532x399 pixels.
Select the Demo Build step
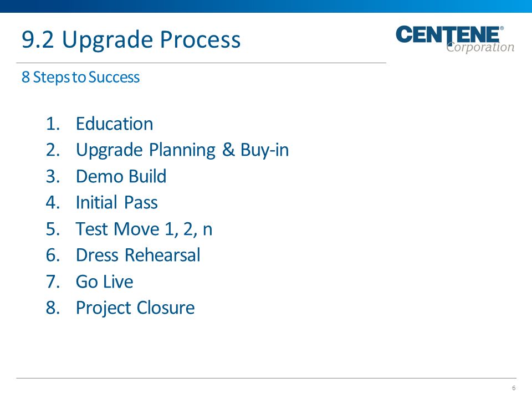[x=121, y=176]
